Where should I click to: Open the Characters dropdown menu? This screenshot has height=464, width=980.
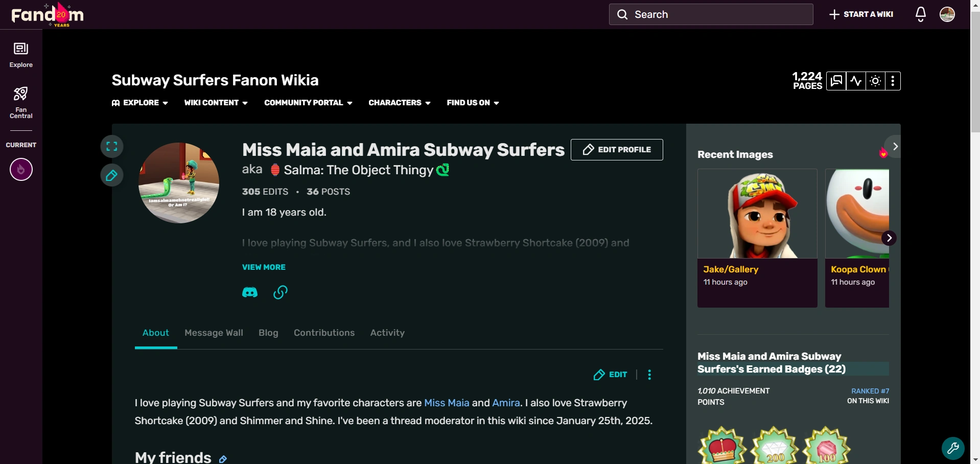coord(399,103)
